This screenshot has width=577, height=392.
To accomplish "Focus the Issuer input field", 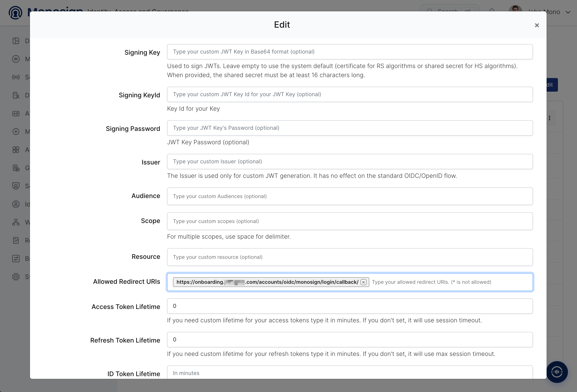I will coord(350,162).
